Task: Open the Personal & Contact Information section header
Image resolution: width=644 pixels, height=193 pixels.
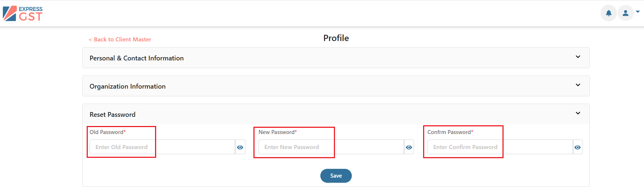Action: (x=336, y=58)
